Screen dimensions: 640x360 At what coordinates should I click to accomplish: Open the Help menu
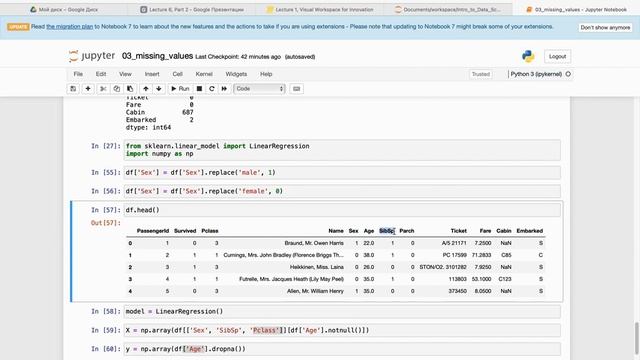click(266, 74)
